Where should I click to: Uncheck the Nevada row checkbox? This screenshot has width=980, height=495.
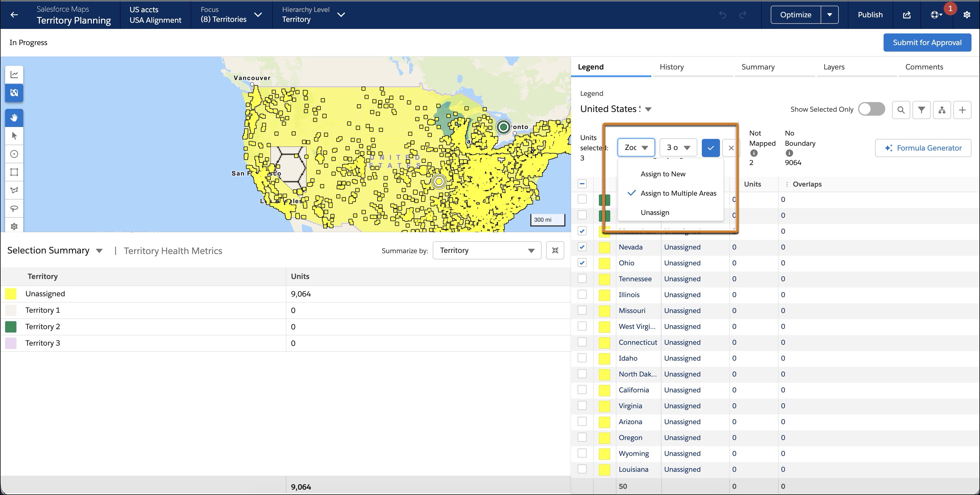(x=582, y=247)
